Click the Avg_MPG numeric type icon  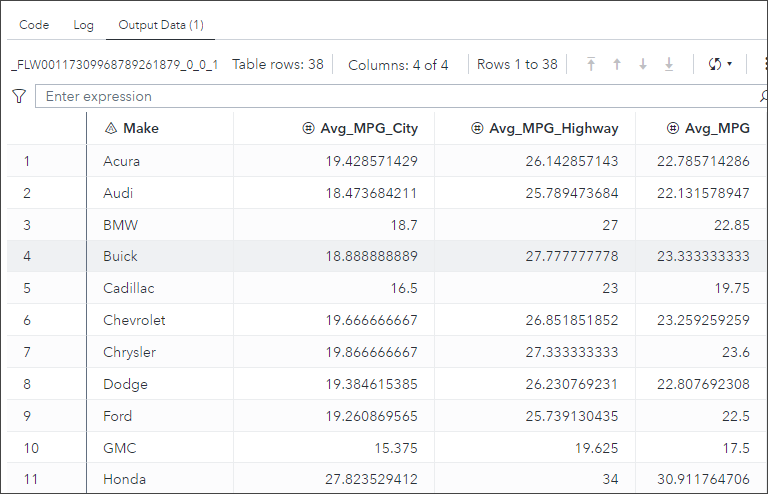pyautogui.click(x=673, y=128)
